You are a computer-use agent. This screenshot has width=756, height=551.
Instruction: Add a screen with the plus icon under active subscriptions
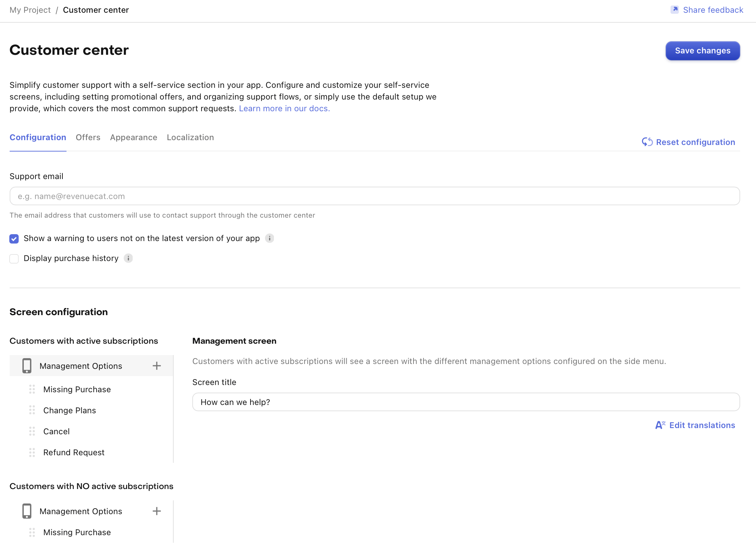[157, 366]
